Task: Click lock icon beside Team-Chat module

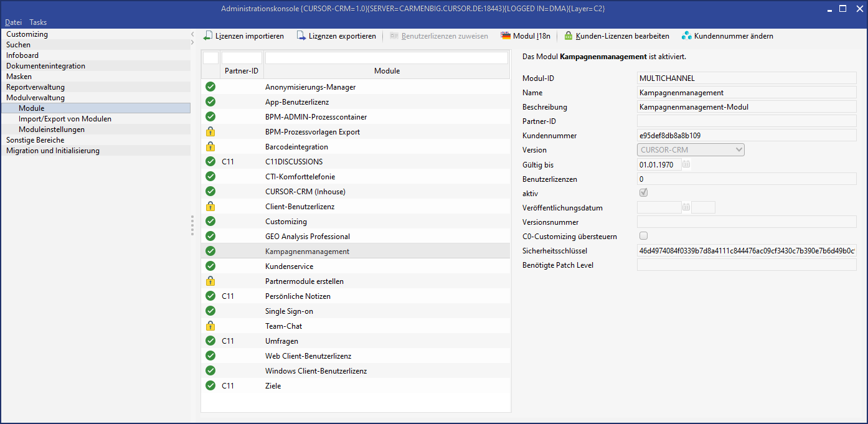Action: point(210,326)
